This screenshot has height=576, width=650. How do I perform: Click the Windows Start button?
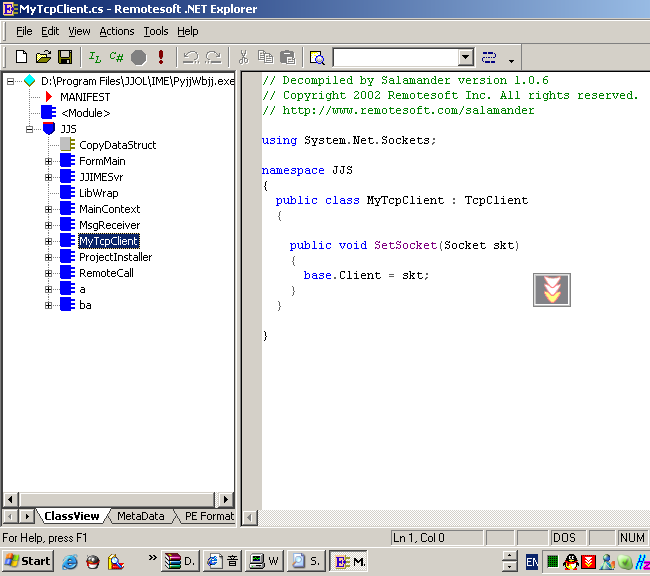[27, 561]
